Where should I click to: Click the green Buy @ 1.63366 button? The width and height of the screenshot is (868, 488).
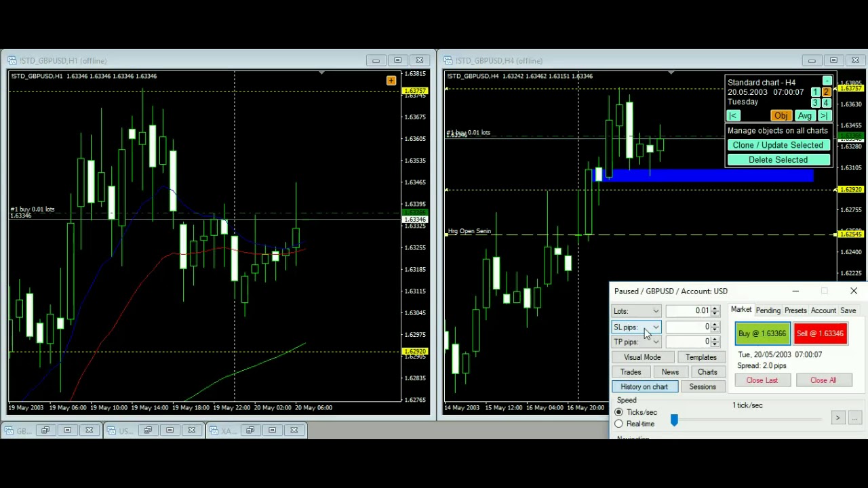[x=762, y=333]
